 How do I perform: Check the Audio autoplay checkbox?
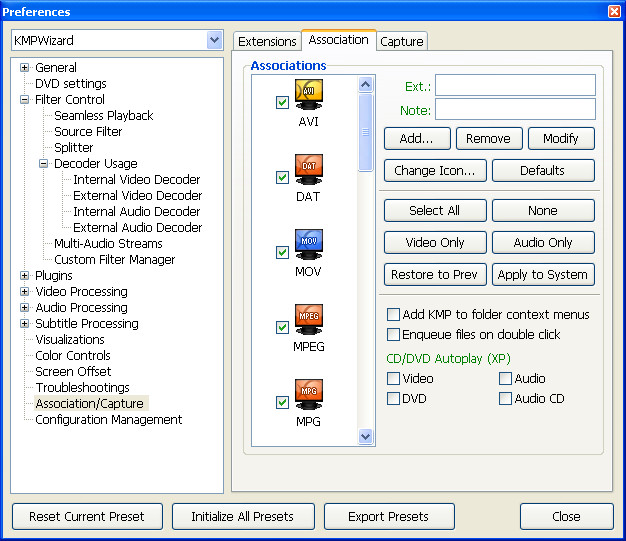click(505, 379)
